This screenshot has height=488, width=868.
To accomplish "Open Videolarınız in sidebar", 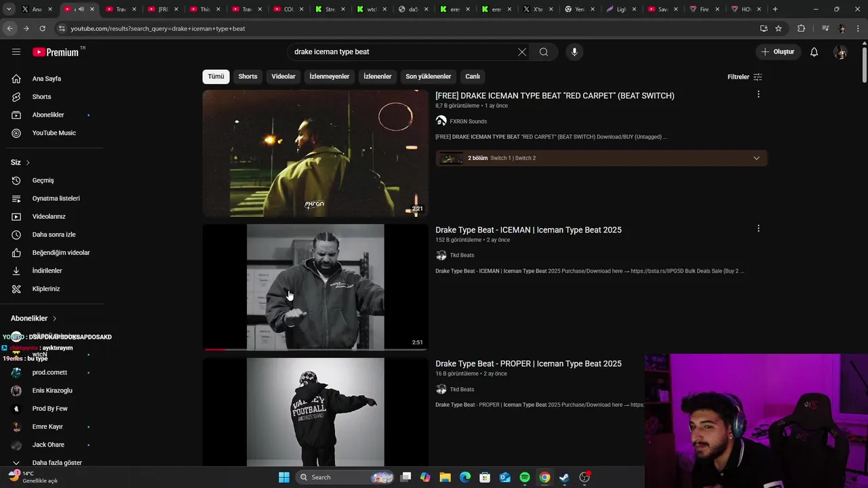I will 52,216.
